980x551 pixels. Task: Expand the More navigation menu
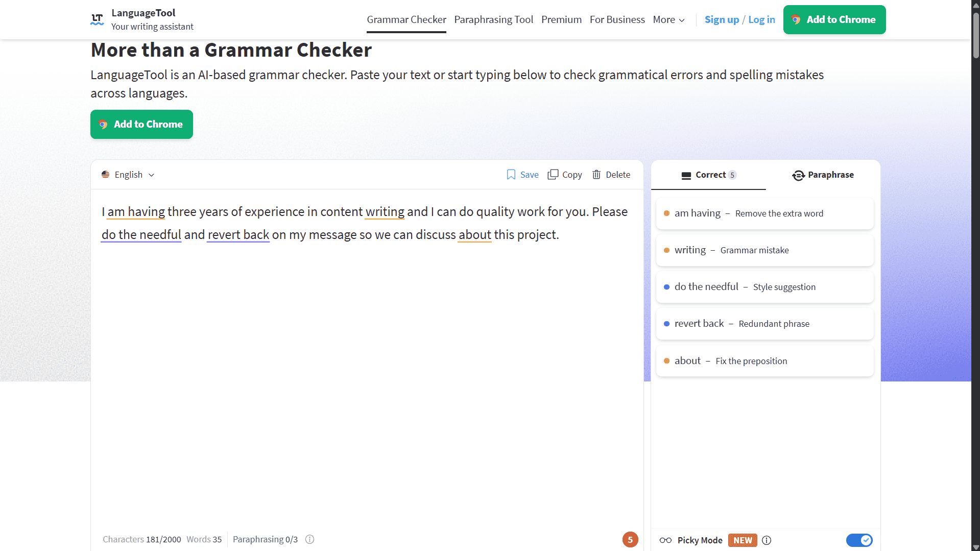(x=668, y=19)
